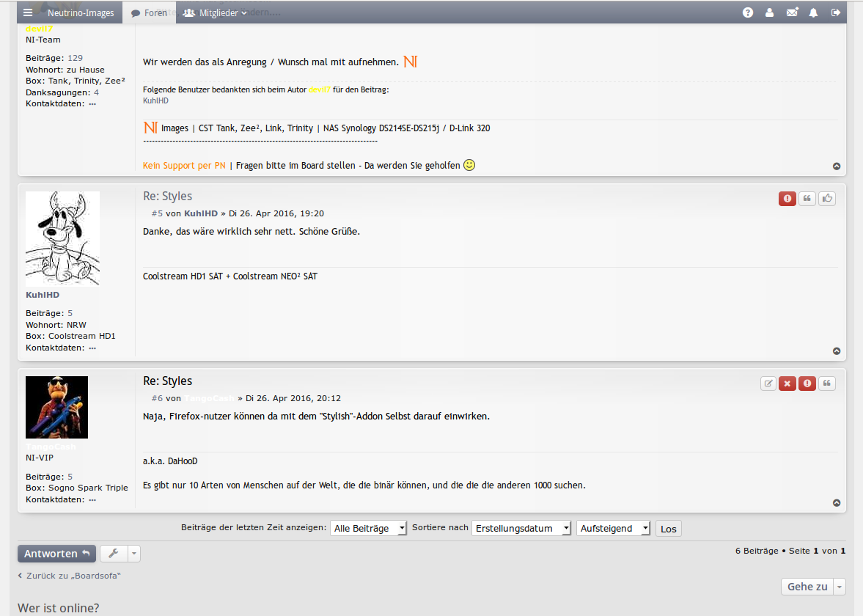The width and height of the screenshot is (863, 616).
Task: Open the 'Aufsteigend' order dropdown
Action: click(x=613, y=528)
